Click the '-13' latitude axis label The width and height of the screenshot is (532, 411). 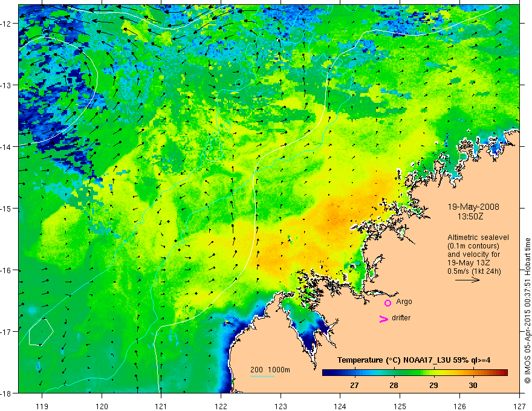6,85
